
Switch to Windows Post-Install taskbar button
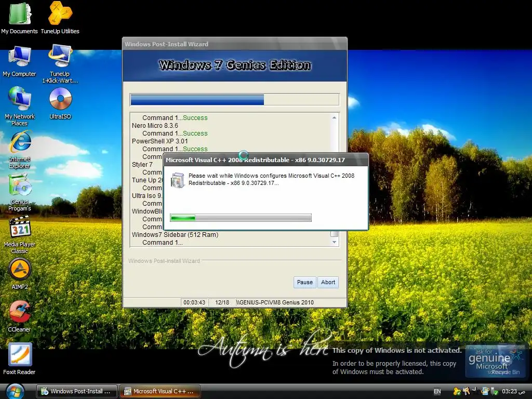(x=77, y=391)
